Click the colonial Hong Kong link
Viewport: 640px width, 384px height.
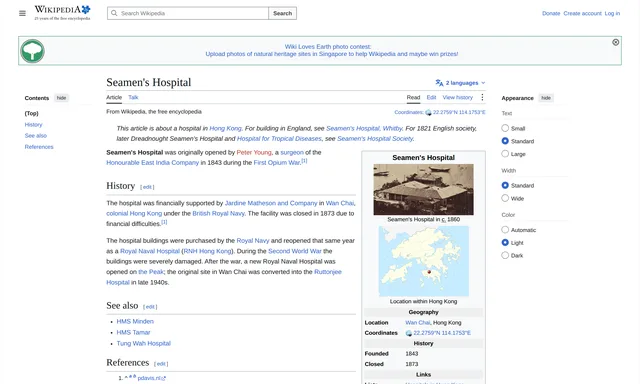134,213
